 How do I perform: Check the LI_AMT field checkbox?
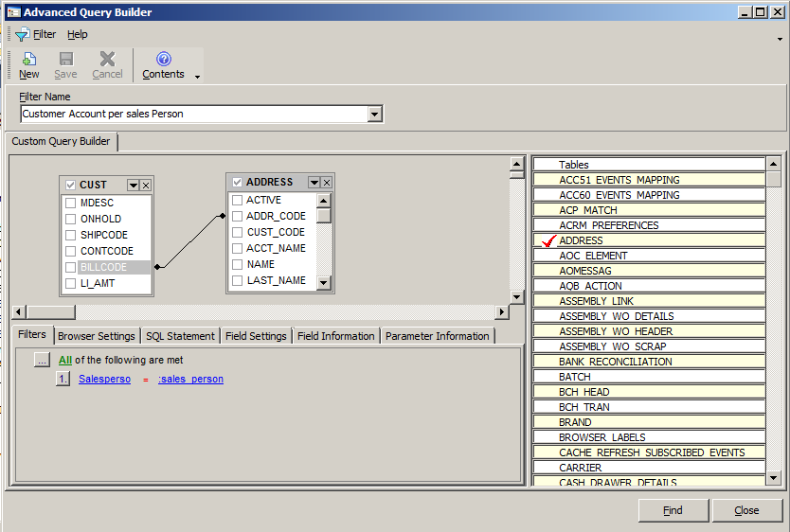pos(70,283)
